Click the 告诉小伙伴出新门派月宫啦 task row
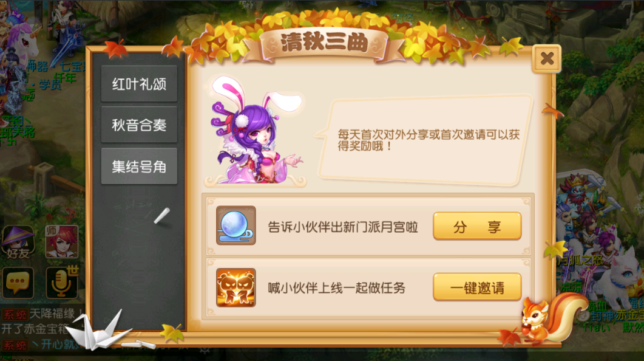Image resolution: width=644 pixels, height=361 pixels. click(x=368, y=225)
